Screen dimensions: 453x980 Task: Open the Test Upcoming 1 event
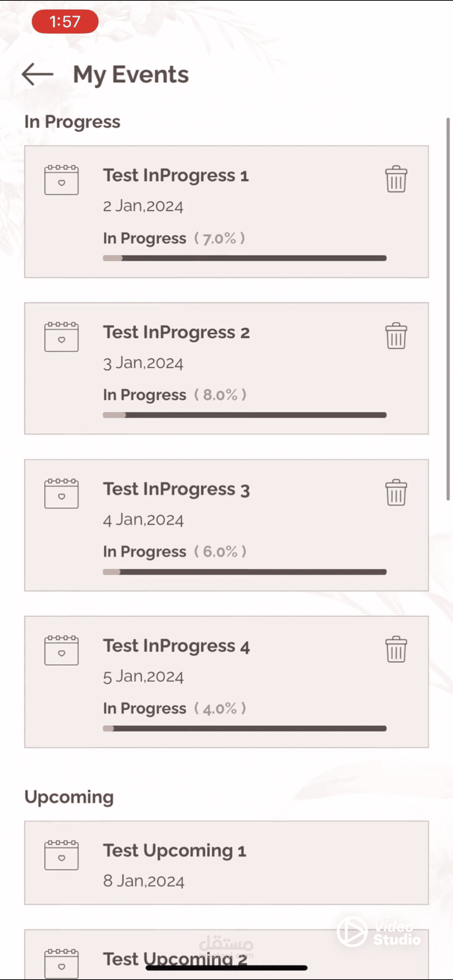[x=175, y=851]
